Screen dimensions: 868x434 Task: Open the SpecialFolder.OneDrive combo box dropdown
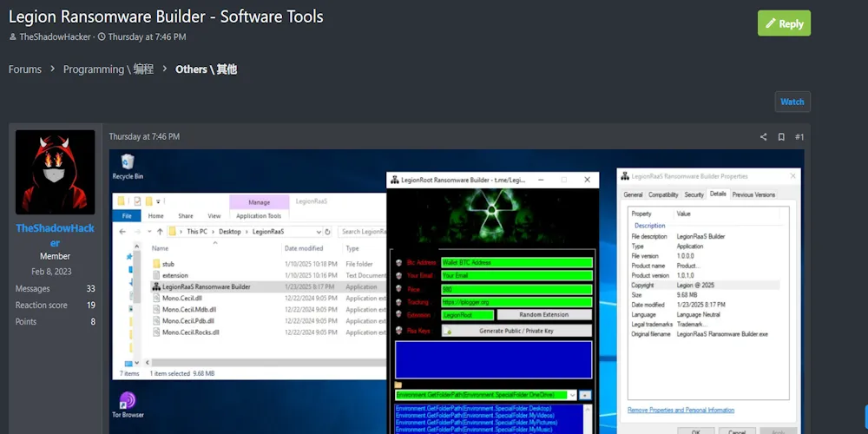[572, 395]
